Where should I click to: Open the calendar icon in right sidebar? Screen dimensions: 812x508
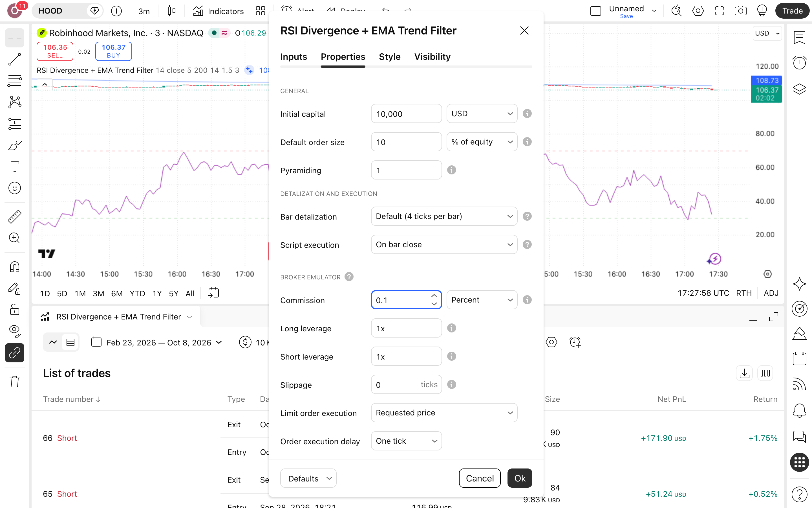[x=799, y=358]
